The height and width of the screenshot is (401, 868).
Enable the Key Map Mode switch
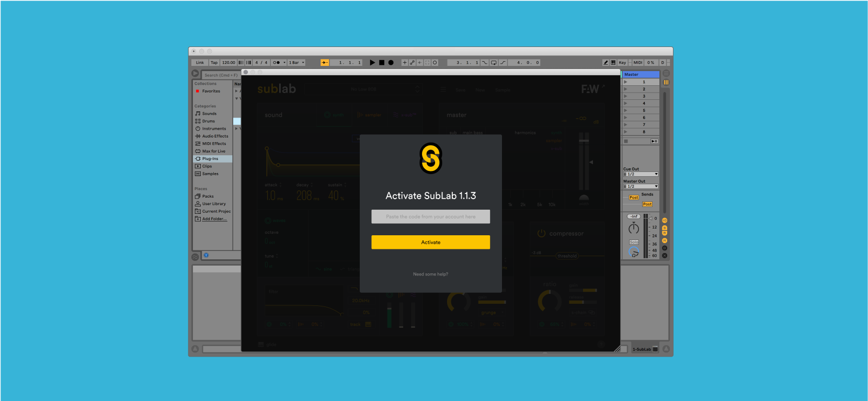click(622, 63)
